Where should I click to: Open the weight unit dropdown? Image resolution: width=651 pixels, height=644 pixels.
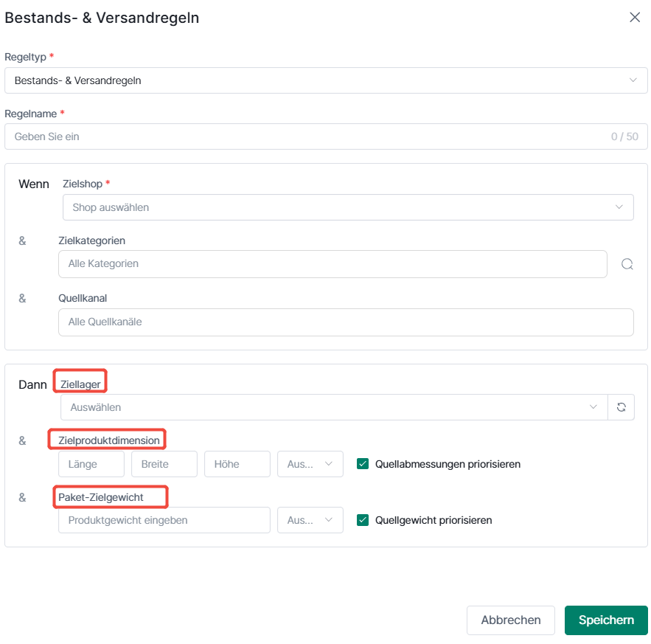coord(310,520)
